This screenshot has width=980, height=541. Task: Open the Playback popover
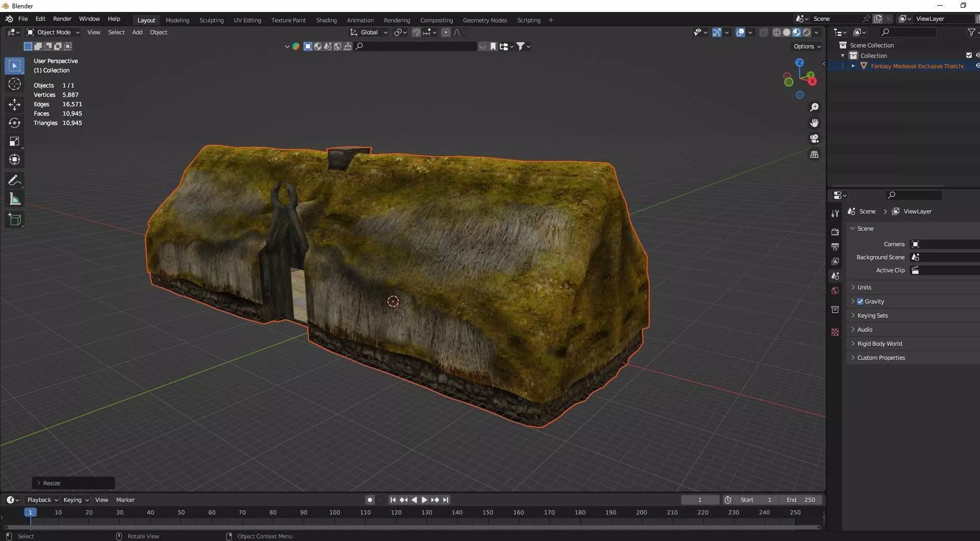pos(42,500)
